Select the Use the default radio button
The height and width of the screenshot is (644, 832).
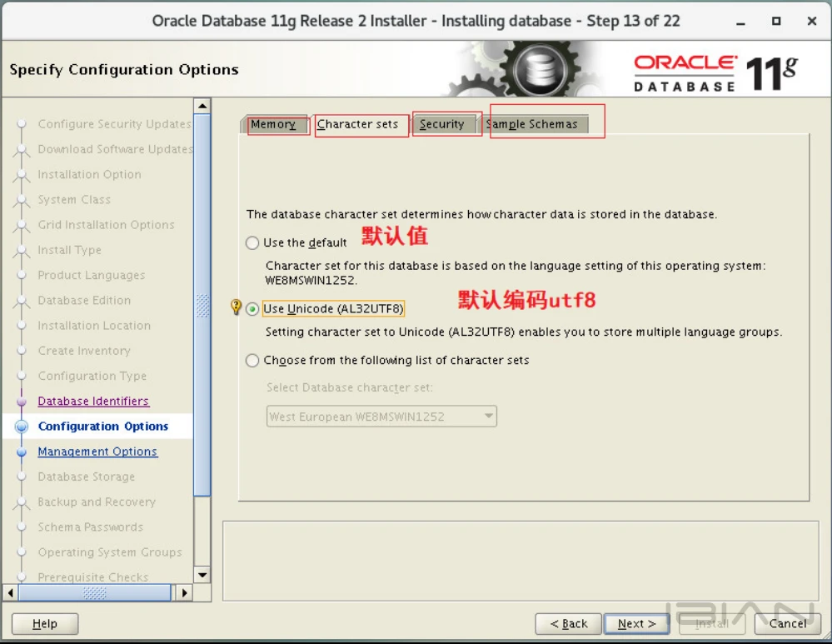coord(252,243)
